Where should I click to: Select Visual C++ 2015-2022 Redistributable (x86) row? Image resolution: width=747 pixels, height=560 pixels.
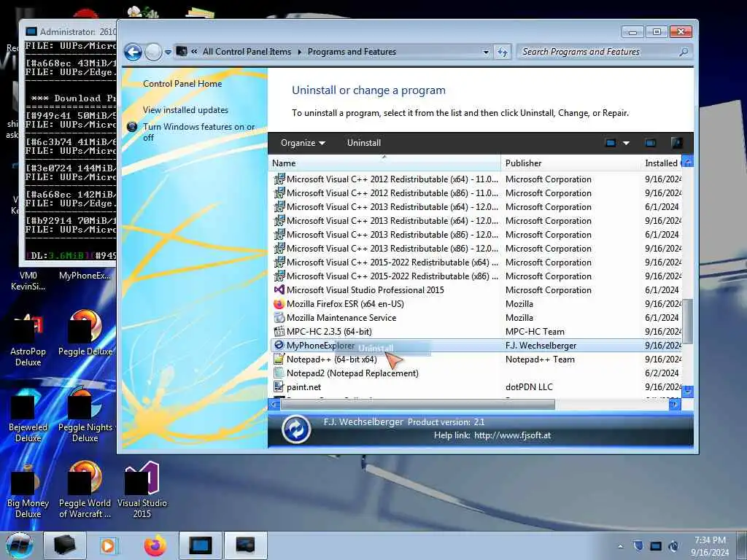tap(476, 276)
